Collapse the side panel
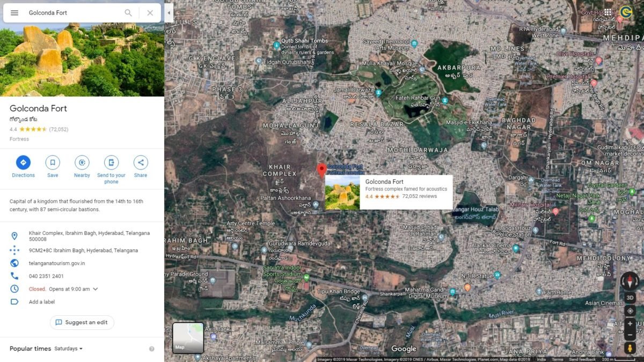Screen dimensions: 644x362 169,13
